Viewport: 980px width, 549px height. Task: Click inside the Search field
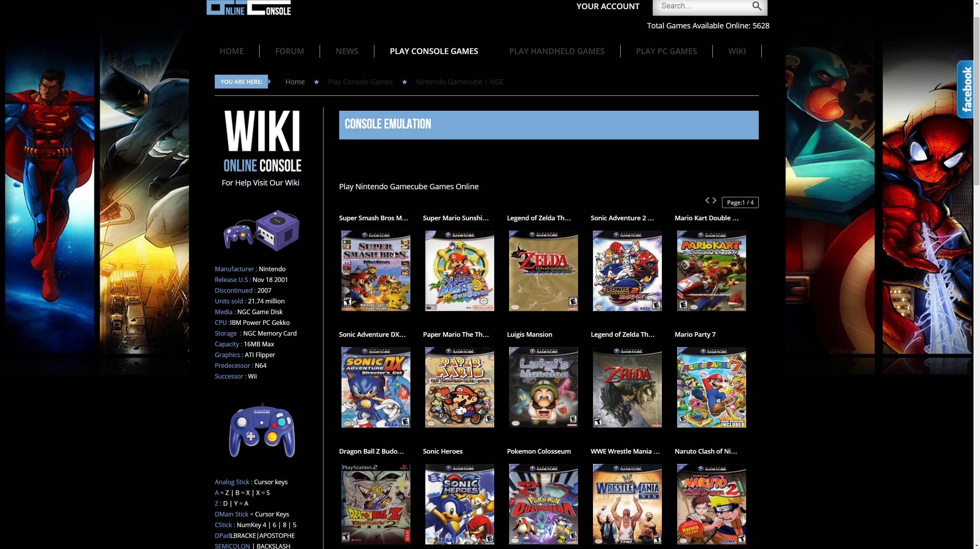click(x=704, y=6)
